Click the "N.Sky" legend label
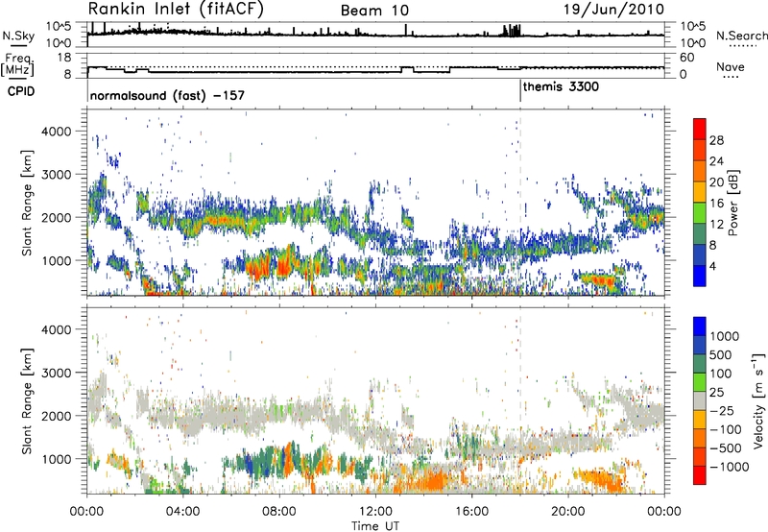 click(x=18, y=36)
